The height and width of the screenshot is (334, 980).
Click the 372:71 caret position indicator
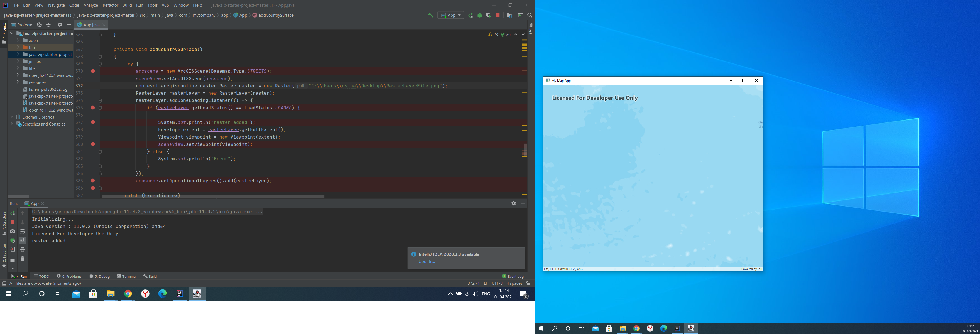click(473, 283)
